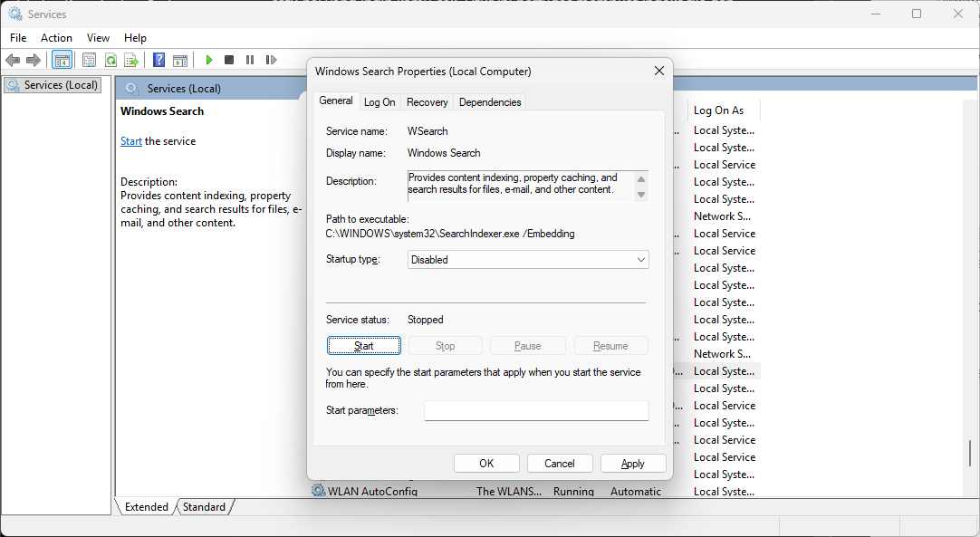Screen dimensions: 980x537
Task: Sort by the Log On As column header
Action: pyautogui.click(x=724, y=110)
